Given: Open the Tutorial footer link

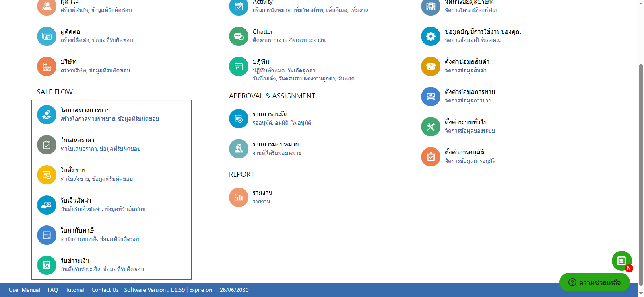Looking at the screenshot, I should (75, 290).
